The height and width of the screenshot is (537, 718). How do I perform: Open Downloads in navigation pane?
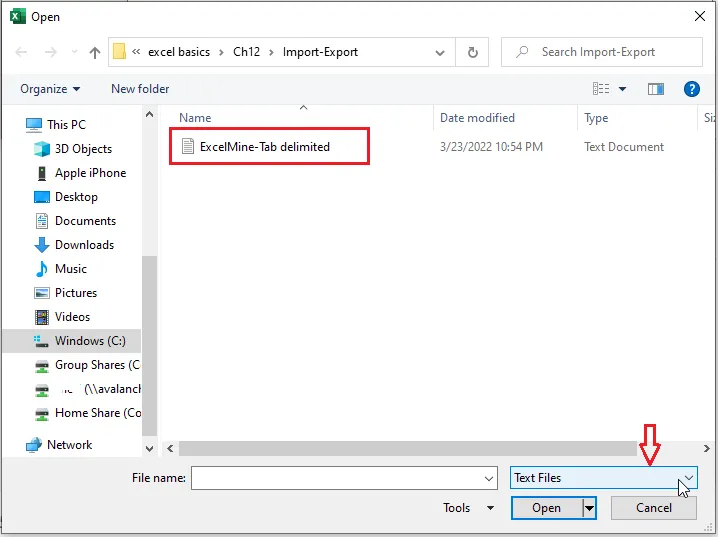coord(74,245)
